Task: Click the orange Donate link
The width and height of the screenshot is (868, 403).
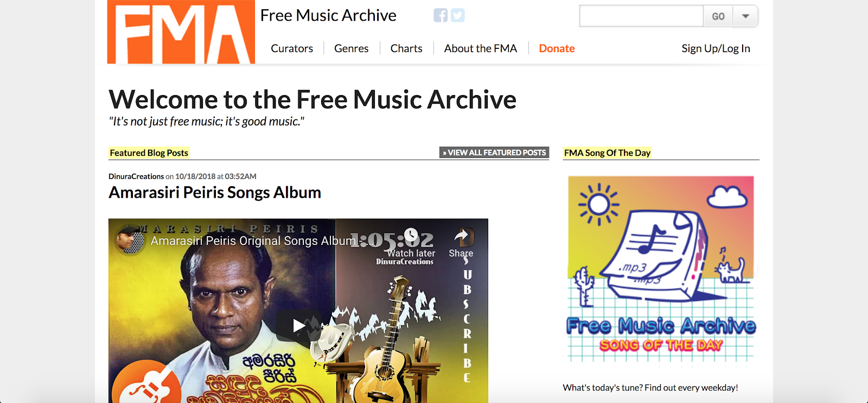Action: pos(557,48)
